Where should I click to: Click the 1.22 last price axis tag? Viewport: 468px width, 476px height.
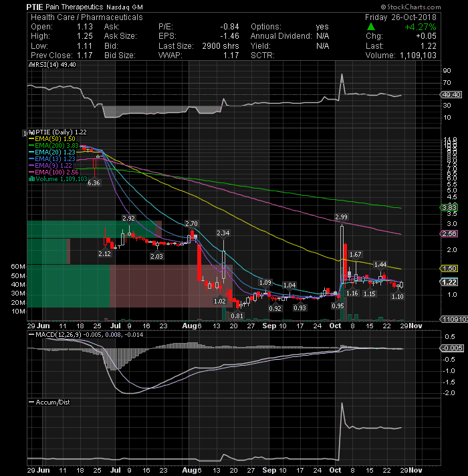tap(449, 282)
